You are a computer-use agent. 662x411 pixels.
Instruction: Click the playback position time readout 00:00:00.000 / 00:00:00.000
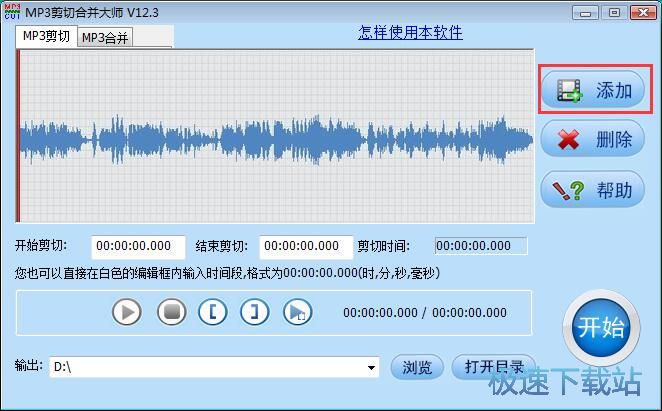coord(425,313)
